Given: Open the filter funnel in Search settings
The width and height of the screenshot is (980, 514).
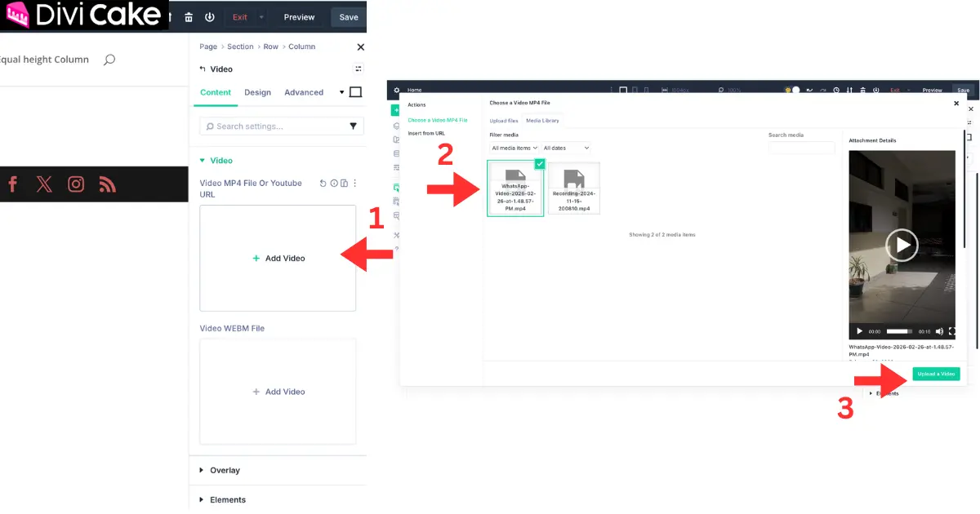Looking at the screenshot, I should point(354,126).
